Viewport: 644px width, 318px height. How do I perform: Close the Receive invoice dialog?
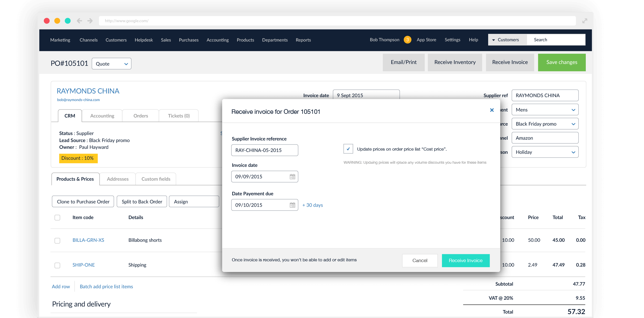click(492, 110)
